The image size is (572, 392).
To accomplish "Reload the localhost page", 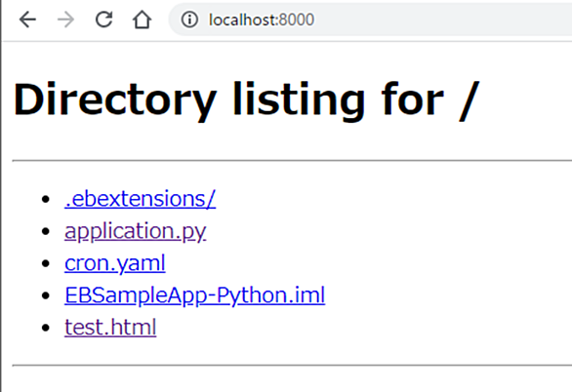I will (104, 20).
